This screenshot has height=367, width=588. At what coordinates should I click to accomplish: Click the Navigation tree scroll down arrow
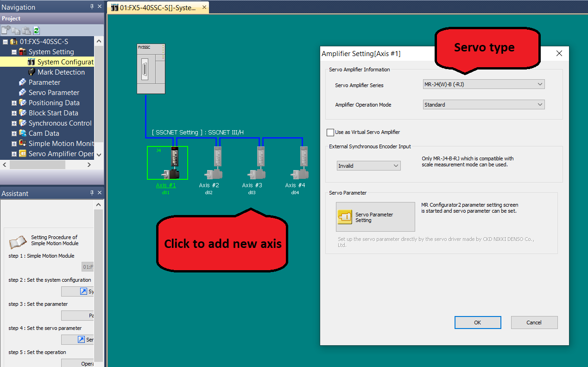tap(99, 154)
